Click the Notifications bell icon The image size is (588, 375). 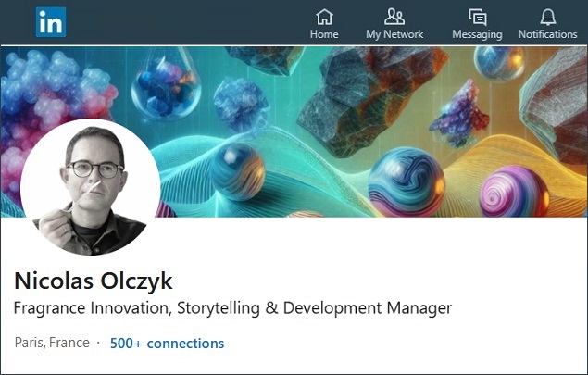[x=547, y=17]
